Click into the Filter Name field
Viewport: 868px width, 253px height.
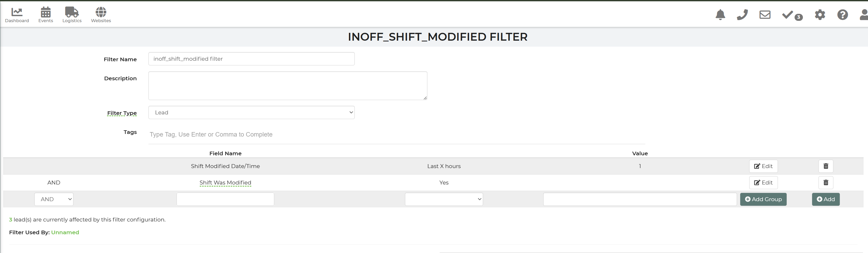click(x=251, y=59)
